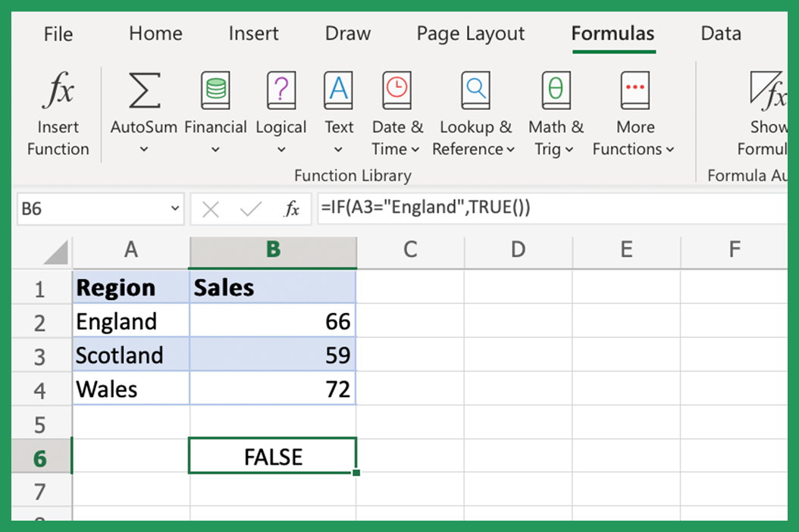
Task: Select the AutoSum icon
Action: pyautogui.click(x=143, y=91)
